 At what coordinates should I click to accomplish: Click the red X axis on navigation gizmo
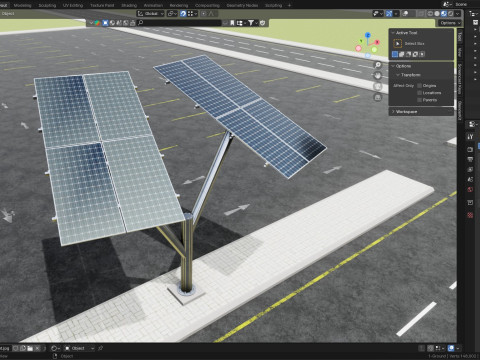pyautogui.click(x=377, y=42)
